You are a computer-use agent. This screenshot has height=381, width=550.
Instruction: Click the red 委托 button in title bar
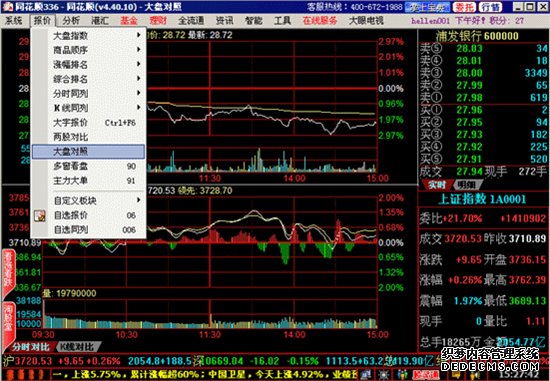tap(464, 7)
